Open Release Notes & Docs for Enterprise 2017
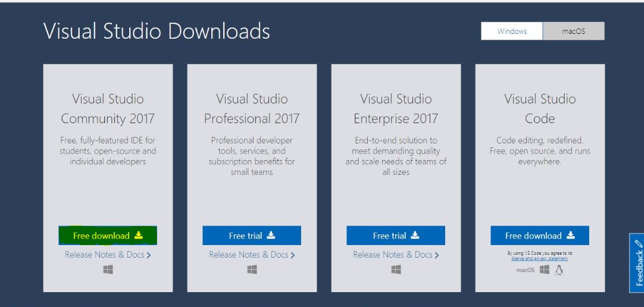 pyautogui.click(x=396, y=255)
